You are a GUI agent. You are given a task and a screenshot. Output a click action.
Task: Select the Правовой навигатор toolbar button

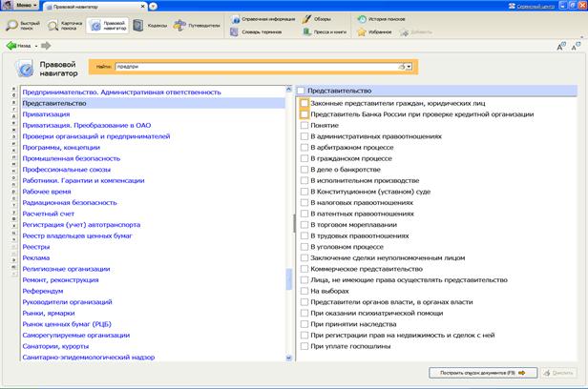108,26
